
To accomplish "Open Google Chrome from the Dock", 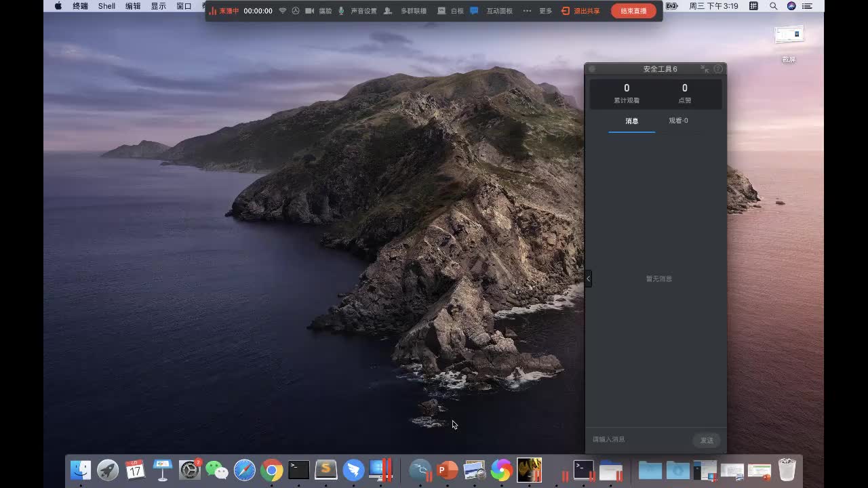I will [x=272, y=470].
